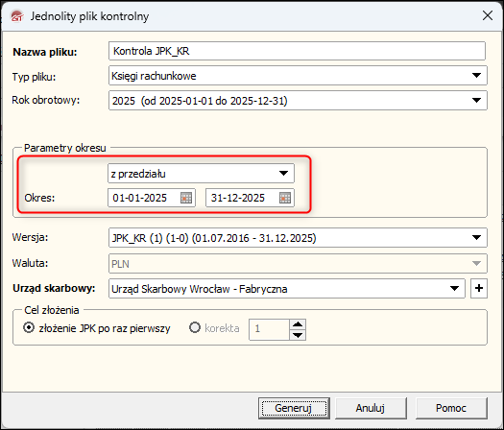Click the start date field 01-01-2025

click(x=144, y=198)
